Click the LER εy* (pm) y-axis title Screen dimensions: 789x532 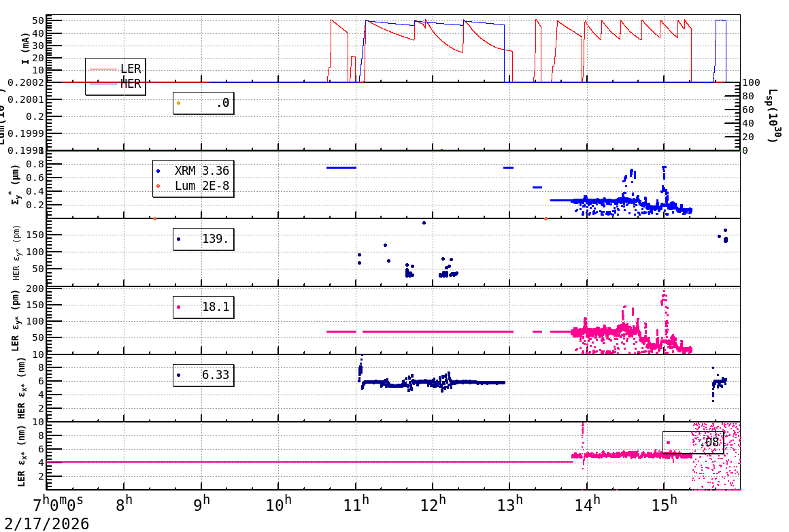(x=16, y=320)
